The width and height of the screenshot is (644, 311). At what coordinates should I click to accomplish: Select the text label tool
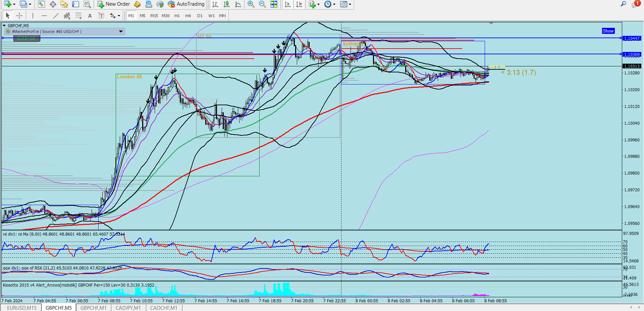101,15
